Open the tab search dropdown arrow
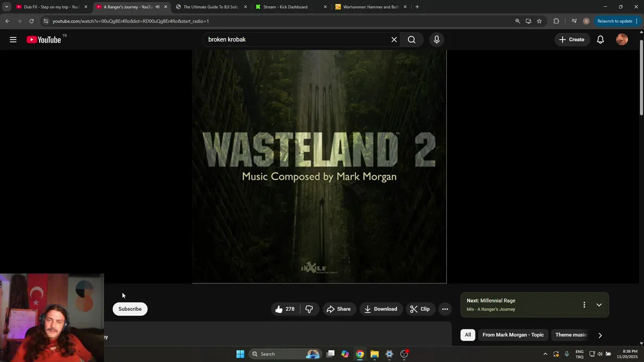Image resolution: width=644 pixels, height=362 pixels. coord(7,7)
